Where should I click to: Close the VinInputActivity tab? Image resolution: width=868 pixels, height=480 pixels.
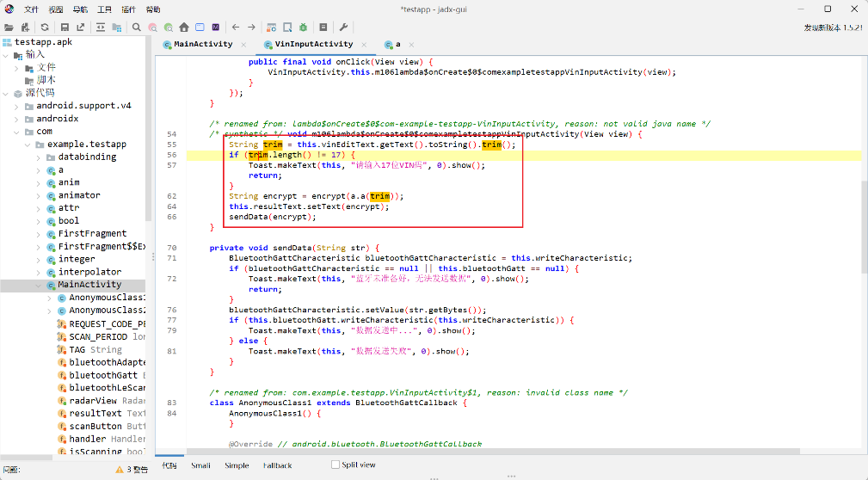364,44
